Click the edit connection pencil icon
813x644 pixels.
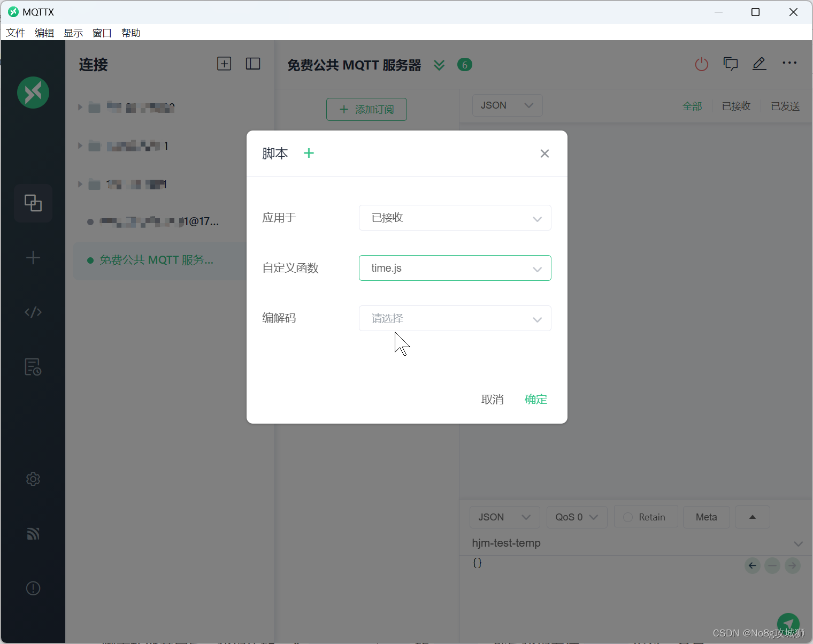760,64
